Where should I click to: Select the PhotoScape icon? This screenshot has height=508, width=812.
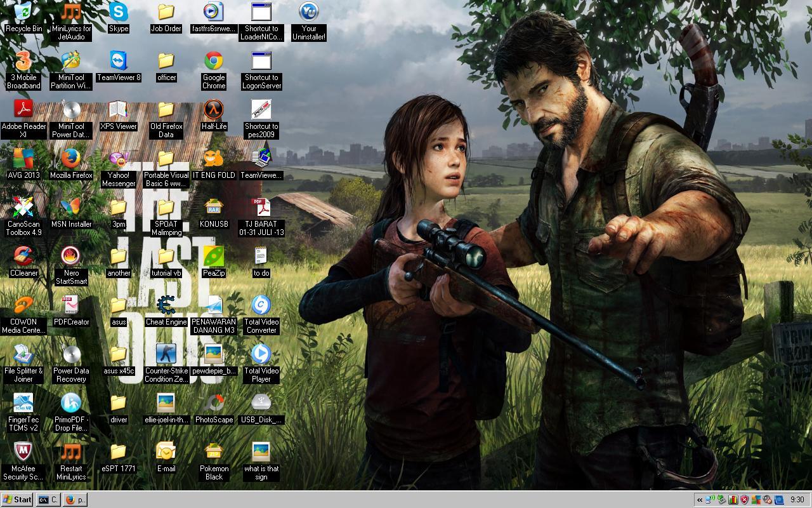[x=214, y=403]
